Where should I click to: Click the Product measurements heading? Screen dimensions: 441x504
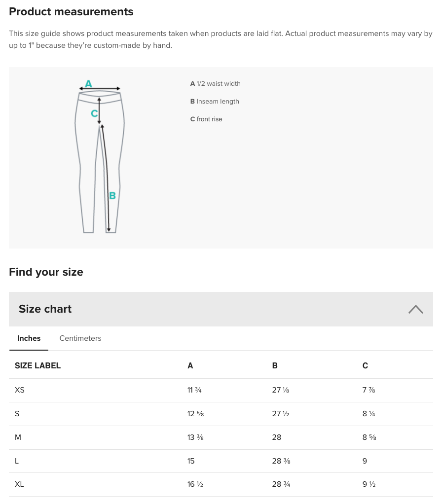tap(71, 11)
